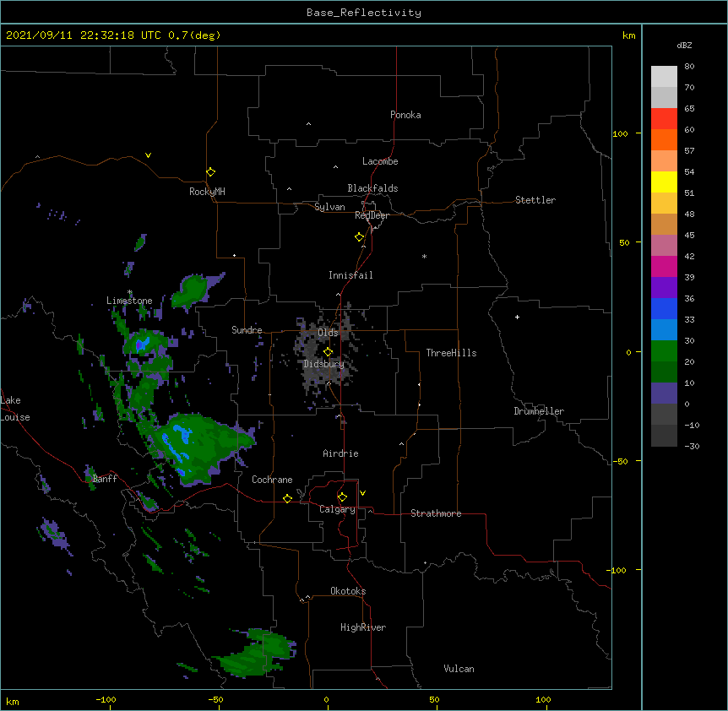728x711 pixels.
Task: Click the Innisfail city label
Action: (x=350, y=275)
